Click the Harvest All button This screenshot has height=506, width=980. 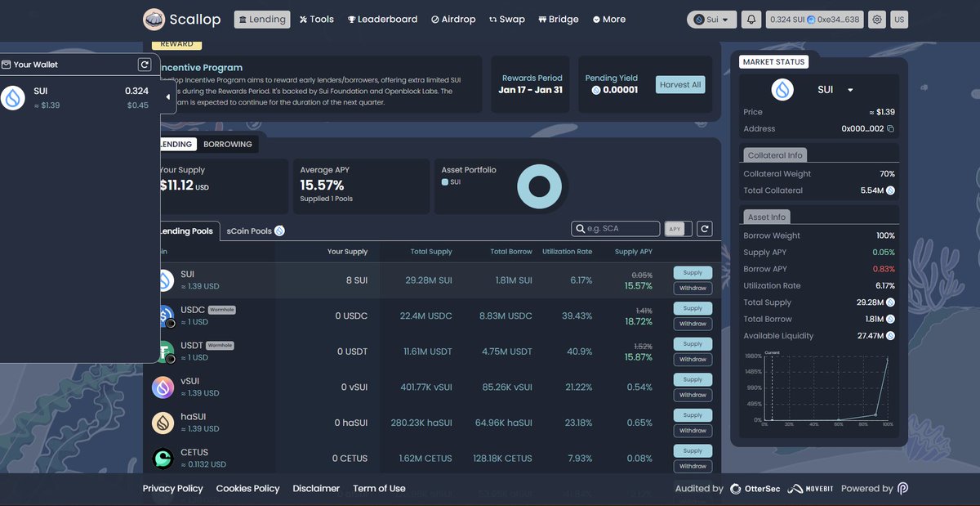tap(680, 85)
